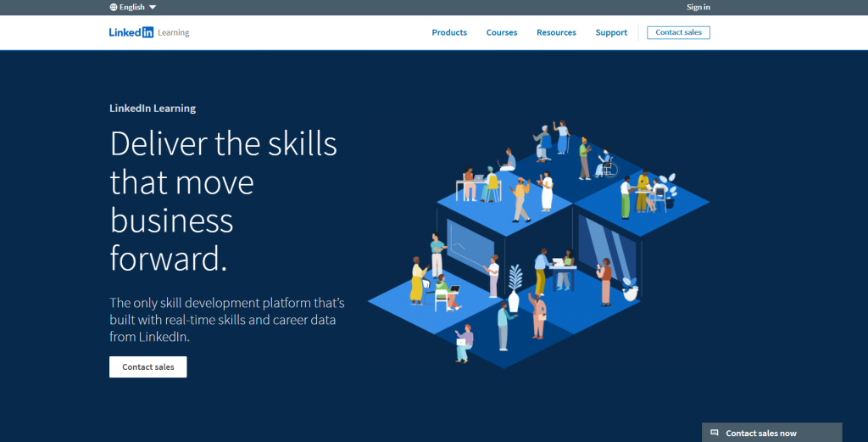868x442 pixels.
Task: Click the Sign in link
Action: (x=698, y=7)
